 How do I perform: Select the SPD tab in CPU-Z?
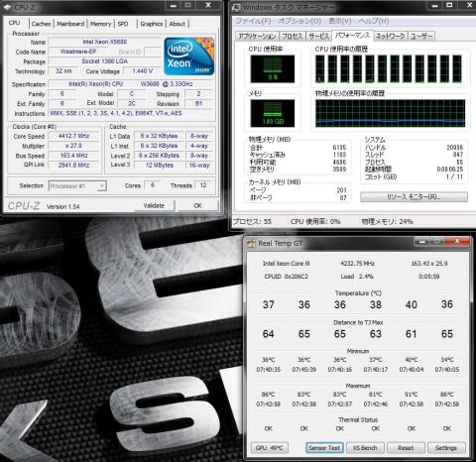click(x=123, y=24)
